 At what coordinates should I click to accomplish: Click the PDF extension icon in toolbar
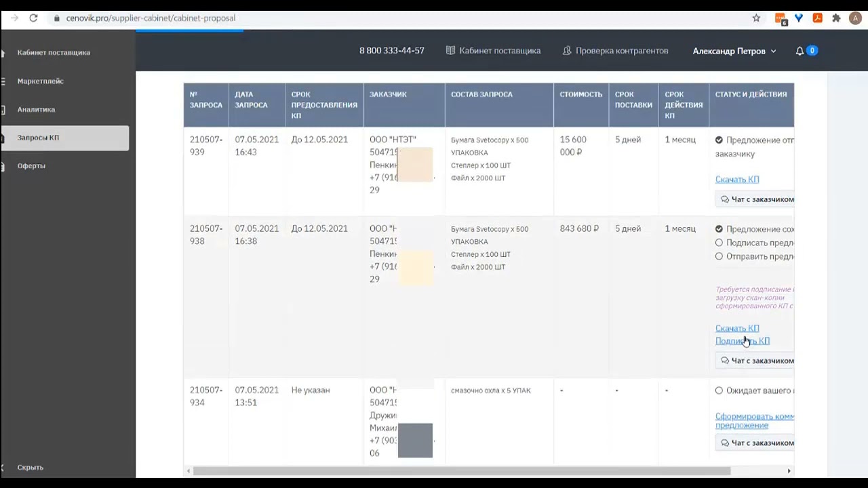coord(817,18)
